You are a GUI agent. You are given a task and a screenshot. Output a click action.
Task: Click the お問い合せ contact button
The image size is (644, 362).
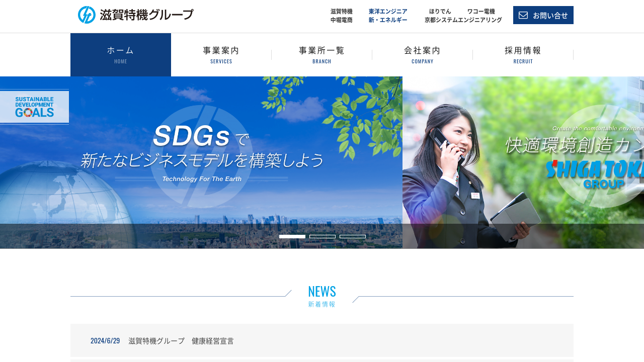click(x=543, y=15)
